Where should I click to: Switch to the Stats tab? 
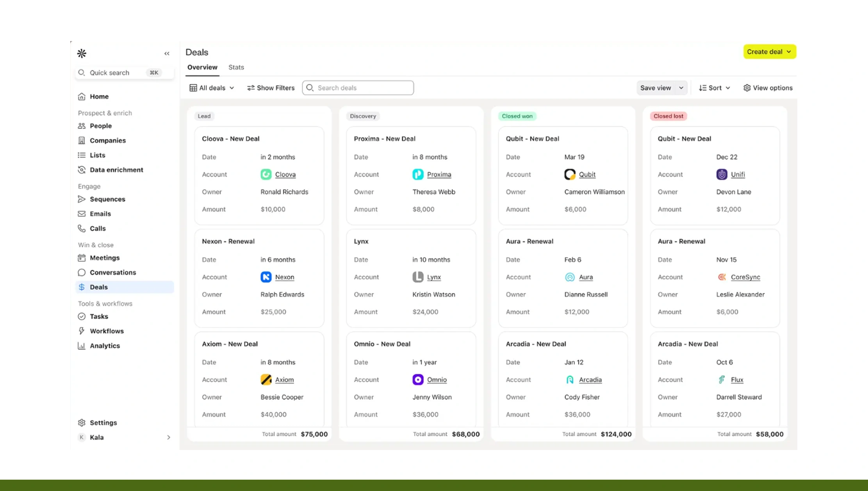[236, 67]
